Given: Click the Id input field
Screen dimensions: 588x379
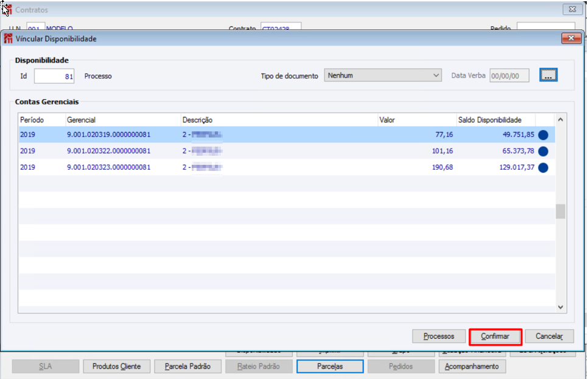Looking at the screenshot, I should (54, 76).
